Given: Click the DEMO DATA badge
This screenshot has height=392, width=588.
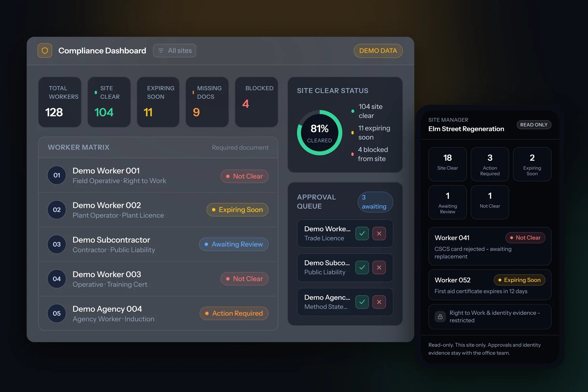Looking at the screenshot, I should pyautogui.click(x=378, y=51).
